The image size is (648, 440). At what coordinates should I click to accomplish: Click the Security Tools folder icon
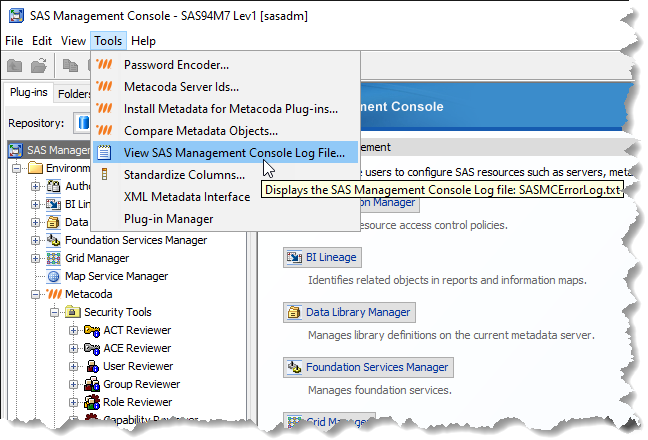click(72, 312)
